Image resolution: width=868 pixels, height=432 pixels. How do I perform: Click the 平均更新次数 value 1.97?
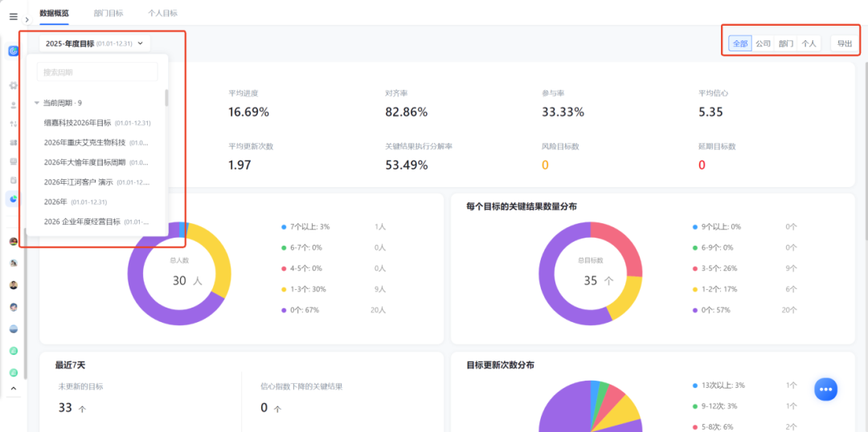coord(240,165)
